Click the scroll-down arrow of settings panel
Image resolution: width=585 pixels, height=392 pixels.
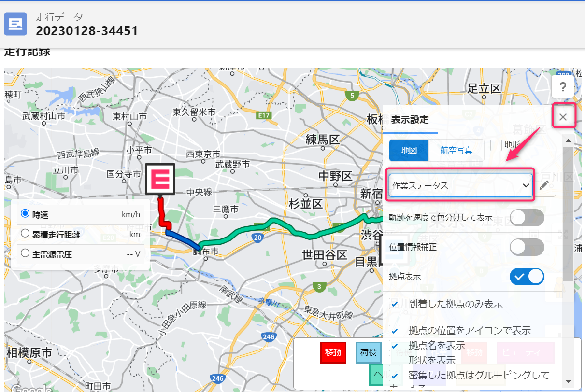coord(568,380)
